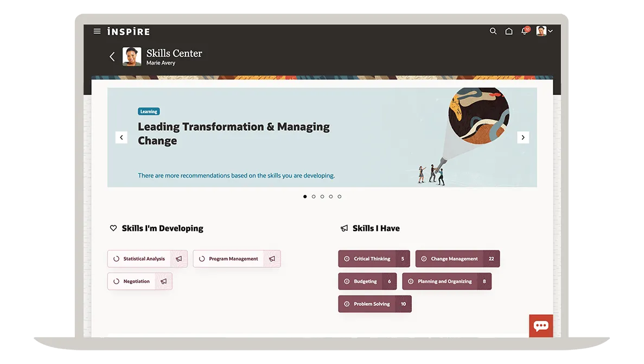Open the Budgeting skill chip
644x364 pixels.
point(367,281)
